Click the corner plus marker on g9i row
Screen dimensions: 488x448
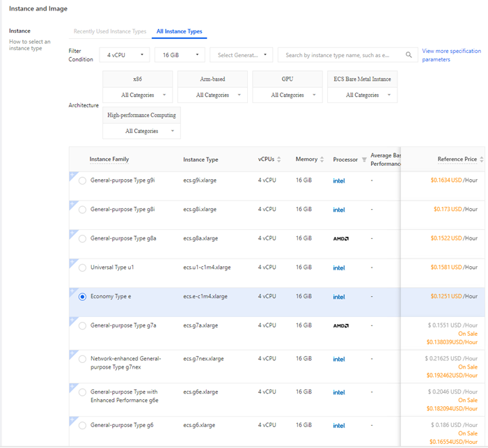(72, 175)
